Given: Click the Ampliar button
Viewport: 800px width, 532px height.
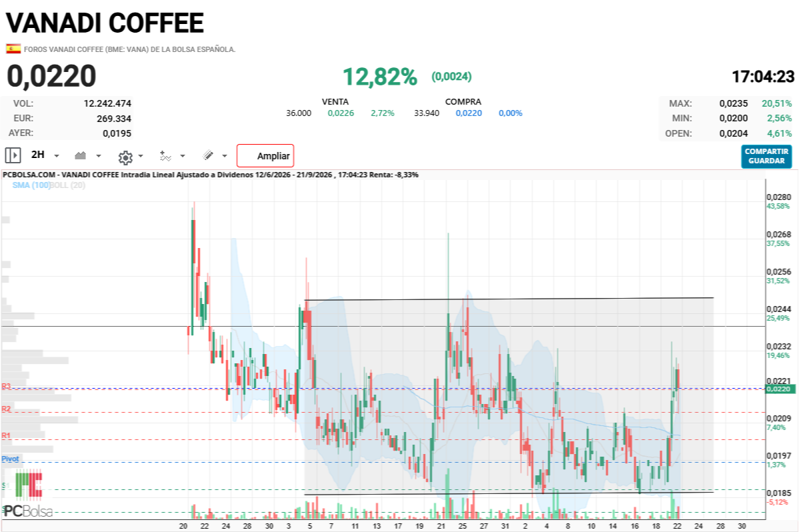Looking at the screenshot, I should click(265, 156).
